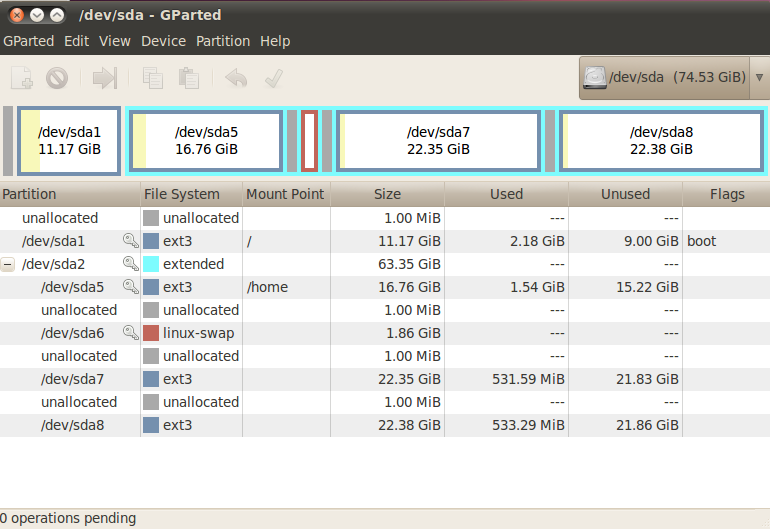Viewport: 770px width, 529px height.
Task: Select the /dev/sda8 row in partition list
Action: 385,425
